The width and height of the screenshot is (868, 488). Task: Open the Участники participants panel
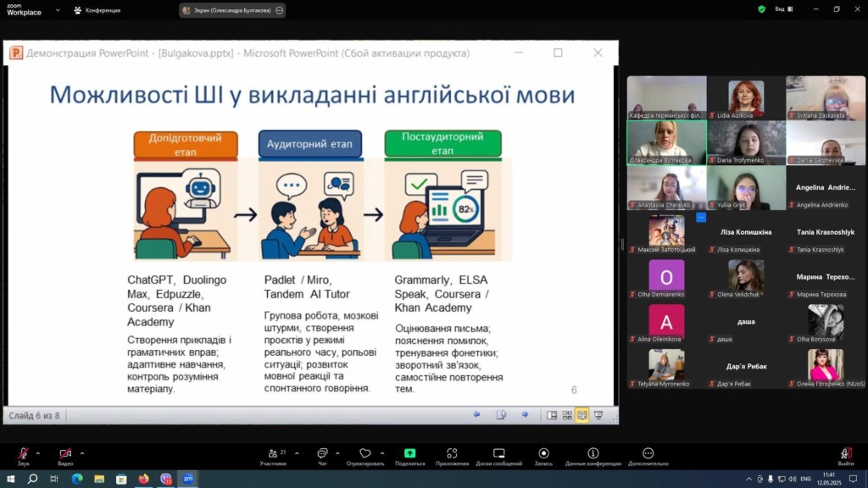tap(273, 457)
